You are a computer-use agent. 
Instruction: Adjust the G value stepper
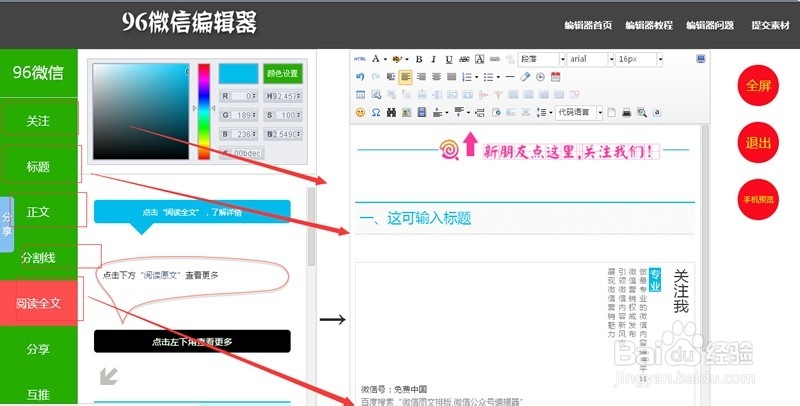(x=254, y=115)
